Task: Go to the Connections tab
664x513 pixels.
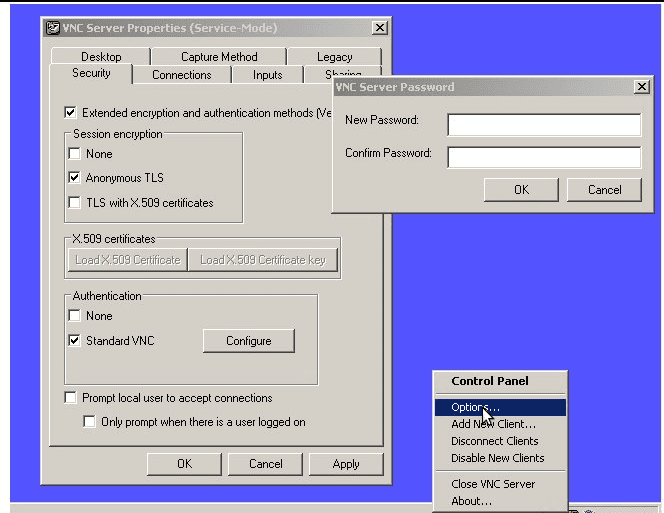Action: coord(182,75)
